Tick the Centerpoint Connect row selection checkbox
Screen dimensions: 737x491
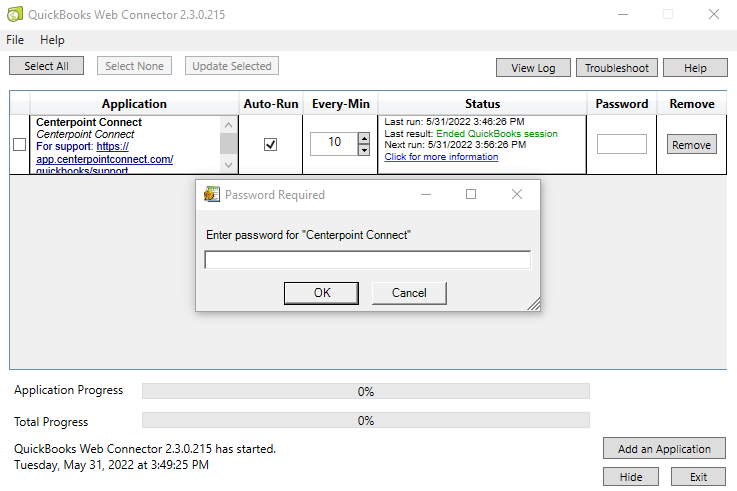19,144
